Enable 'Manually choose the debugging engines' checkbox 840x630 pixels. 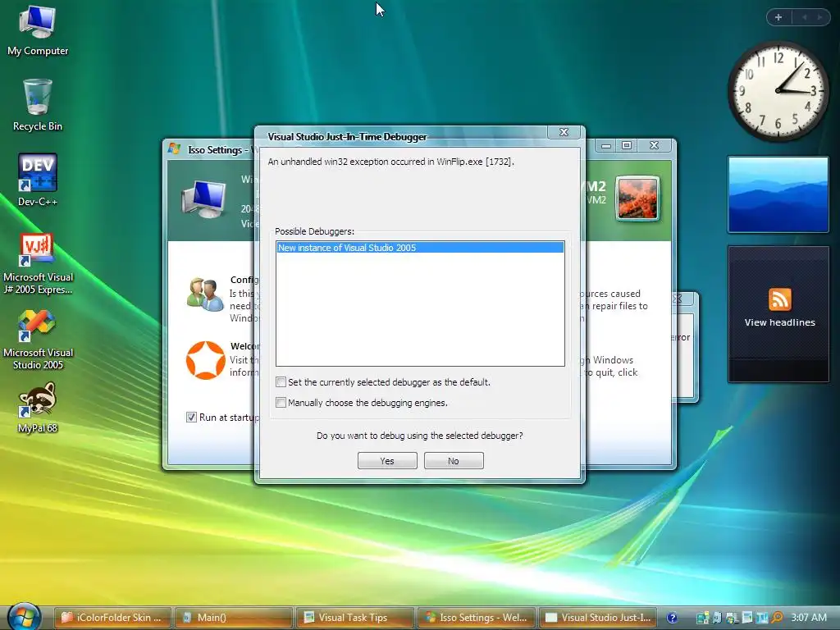[x=281, y=402]
